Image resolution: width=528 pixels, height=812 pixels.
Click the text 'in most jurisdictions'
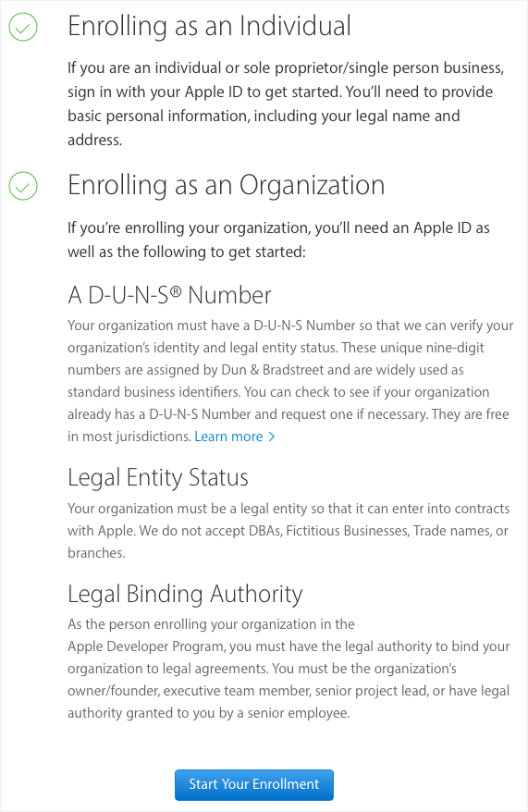(x=129, y=437)
